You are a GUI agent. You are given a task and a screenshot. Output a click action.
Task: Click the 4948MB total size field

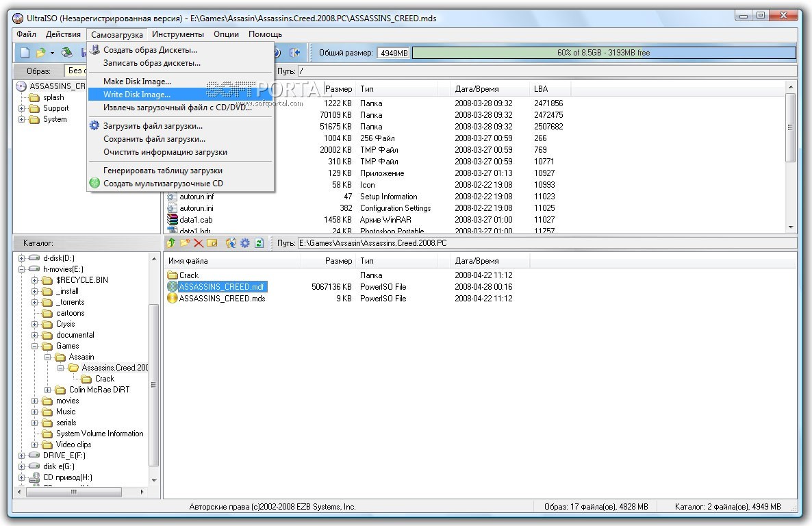(x=394, y=53)
